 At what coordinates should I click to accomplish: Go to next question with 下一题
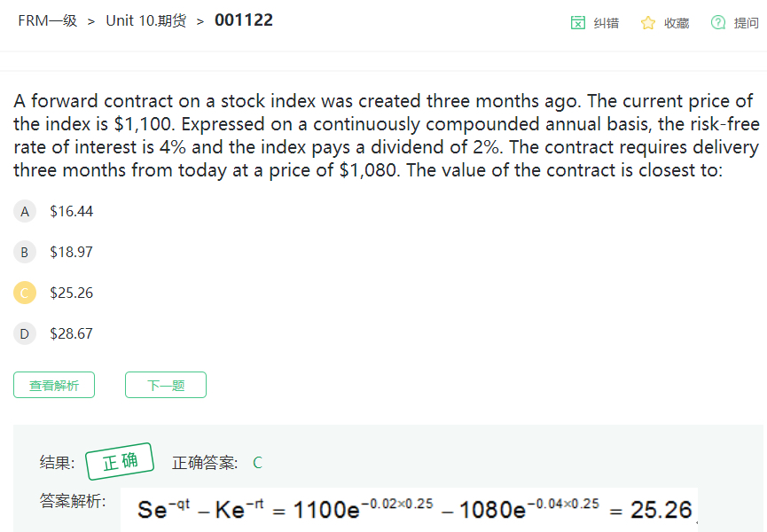[x=166, y=385]
